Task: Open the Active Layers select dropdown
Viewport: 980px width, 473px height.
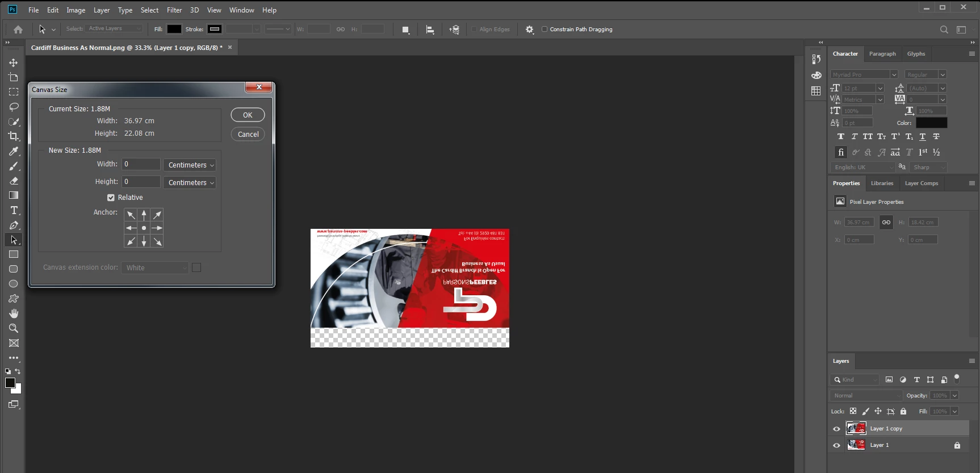Action: coord(114,28)
